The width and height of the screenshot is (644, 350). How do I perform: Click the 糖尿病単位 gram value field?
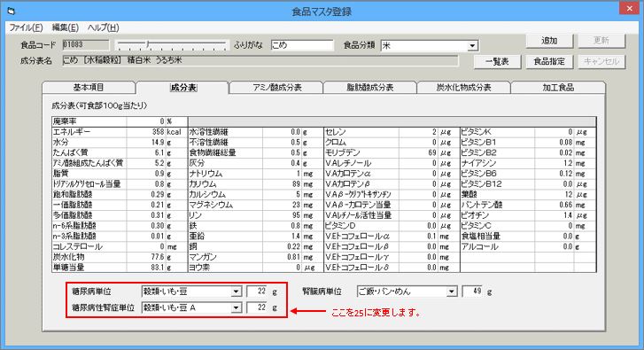(x=257, y=292)
